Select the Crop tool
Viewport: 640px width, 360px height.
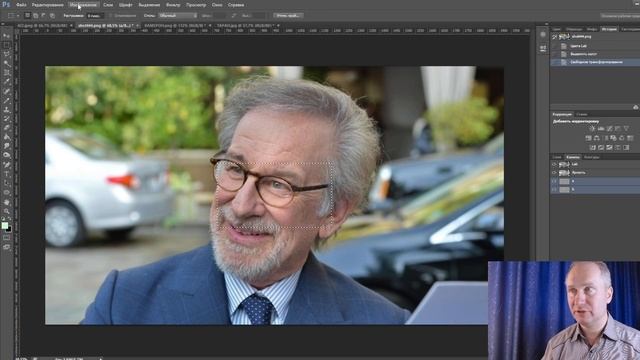7,73
